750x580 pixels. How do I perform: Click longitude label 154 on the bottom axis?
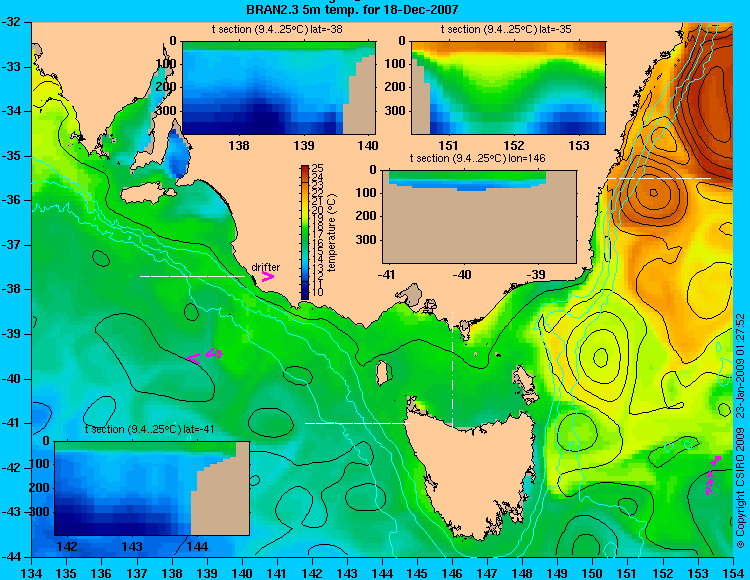733,573
